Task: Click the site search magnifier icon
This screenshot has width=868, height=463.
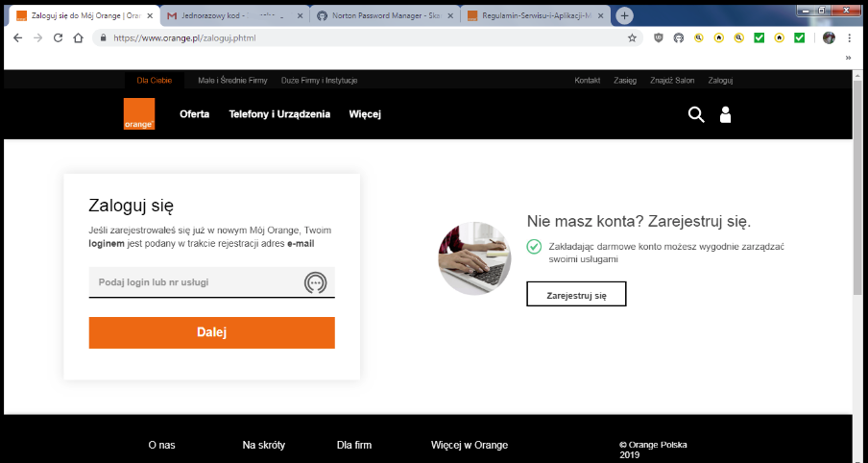Action: coord(696,114)
